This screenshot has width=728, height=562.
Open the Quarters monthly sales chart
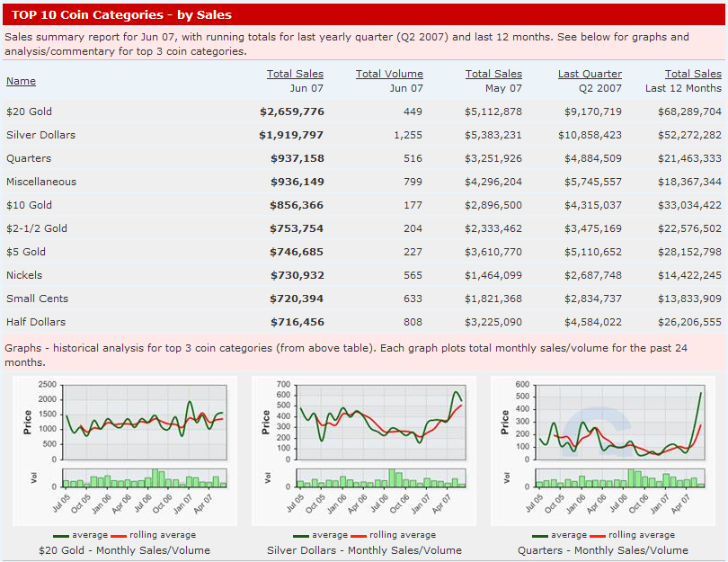603,451
